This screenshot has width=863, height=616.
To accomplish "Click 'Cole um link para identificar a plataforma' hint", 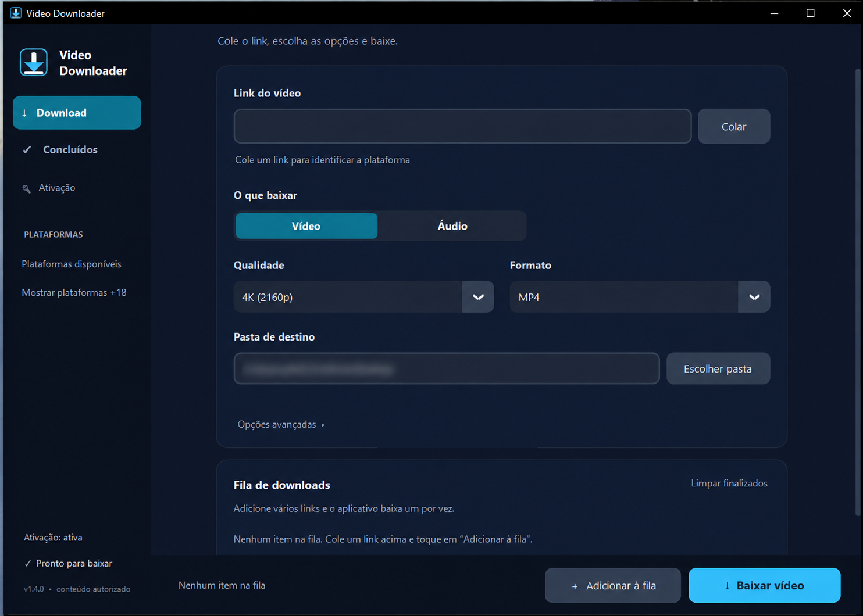I will [322, 160].
